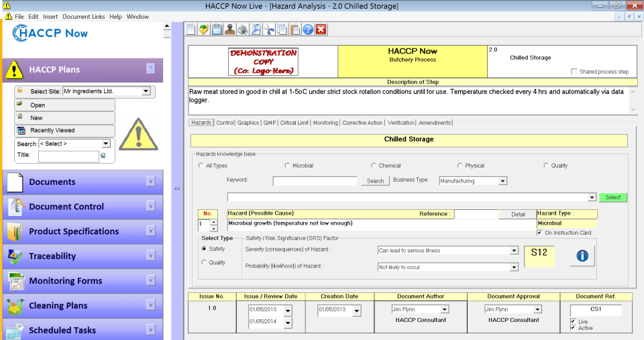
Task: Click the HACCP Now logo
Action: point(50,34)
